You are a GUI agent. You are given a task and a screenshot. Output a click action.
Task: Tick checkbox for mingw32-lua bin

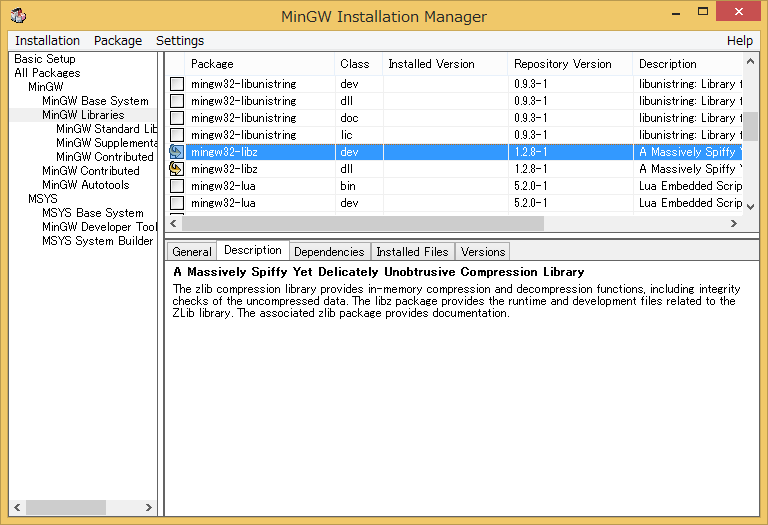pyautogui.click(x=177, y=186)
